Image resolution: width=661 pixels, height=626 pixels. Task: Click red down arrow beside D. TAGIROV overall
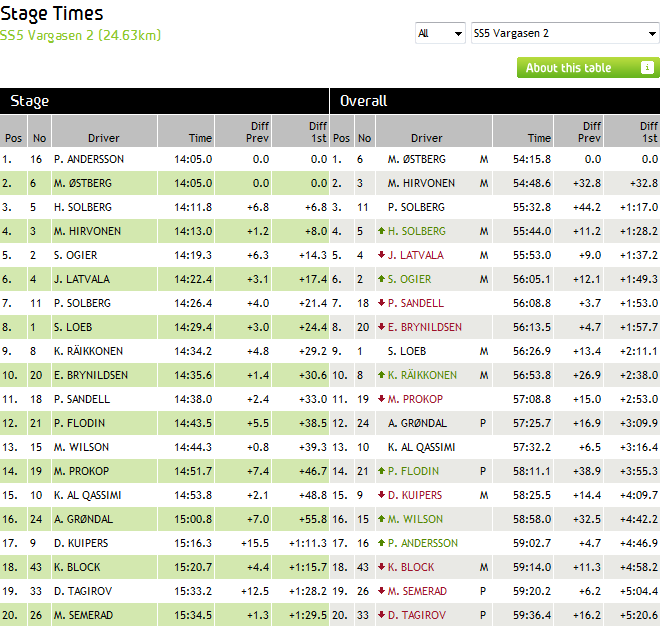382,615
